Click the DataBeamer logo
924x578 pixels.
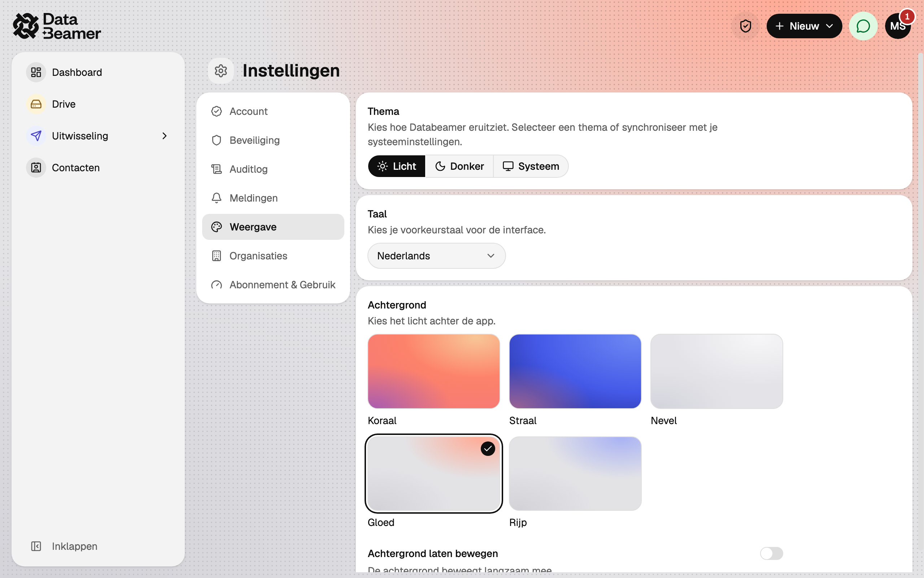click(x=57, y=26)
